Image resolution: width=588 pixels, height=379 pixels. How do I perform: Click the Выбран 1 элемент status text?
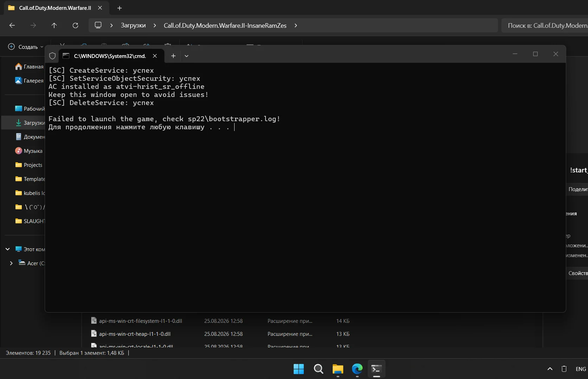tap(92, 353)
